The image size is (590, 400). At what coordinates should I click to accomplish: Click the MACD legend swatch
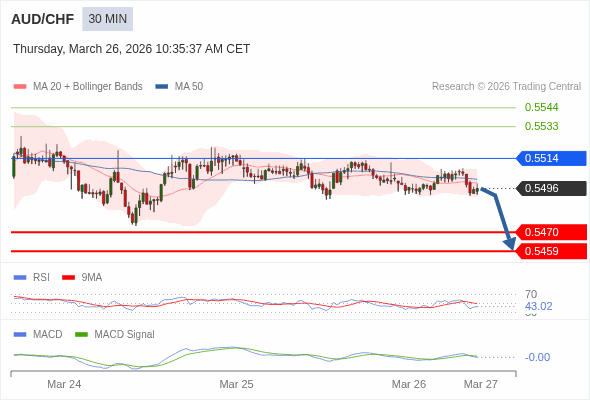[20, 335]
